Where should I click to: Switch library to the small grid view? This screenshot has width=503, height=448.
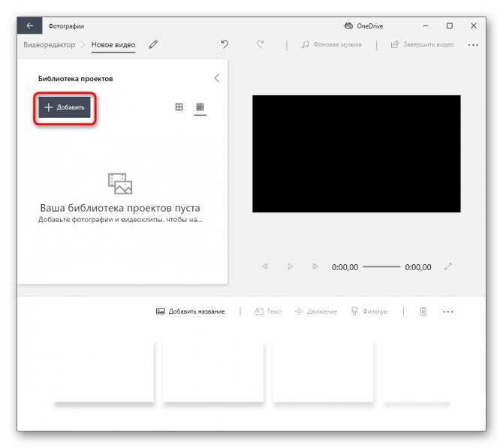pyautogui.click(x=200, y=107)
